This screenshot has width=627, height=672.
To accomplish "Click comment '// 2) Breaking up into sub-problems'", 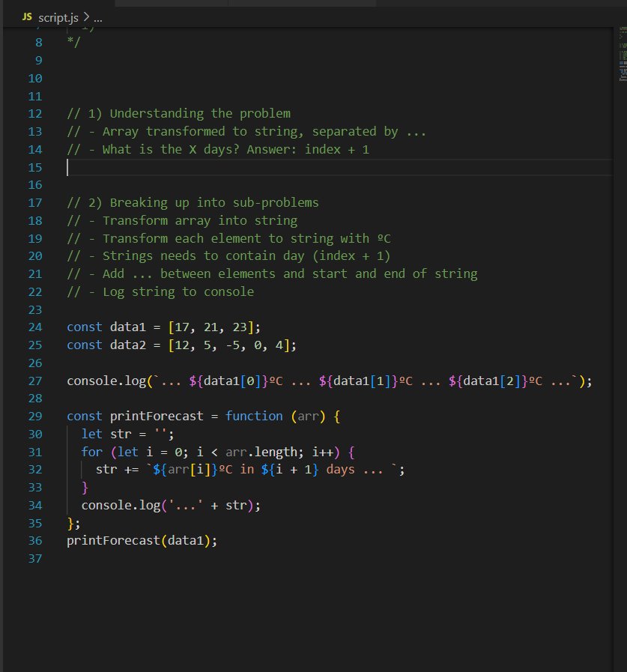I will (193, 203).
